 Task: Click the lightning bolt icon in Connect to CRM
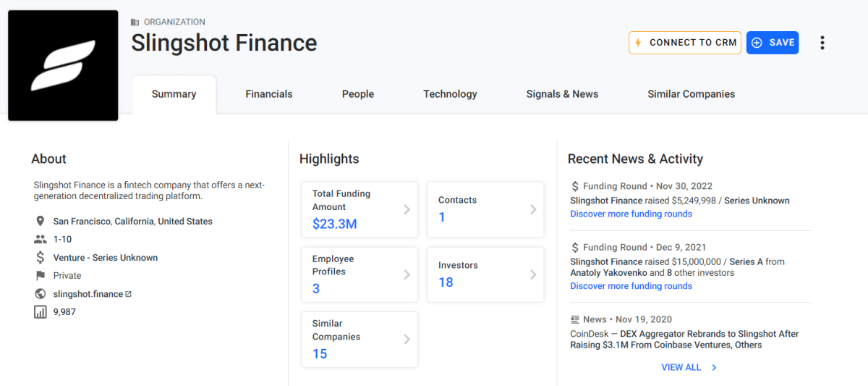[x=638, y=43]
